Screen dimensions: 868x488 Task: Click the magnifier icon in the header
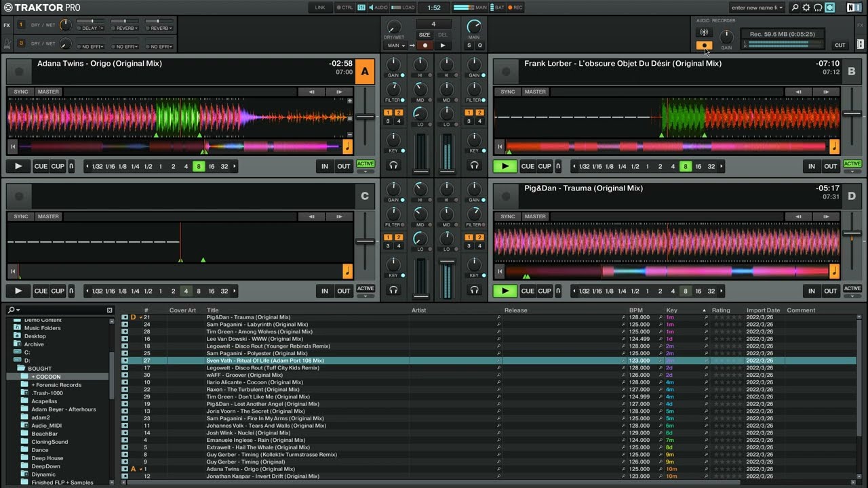tap(795, 7)
